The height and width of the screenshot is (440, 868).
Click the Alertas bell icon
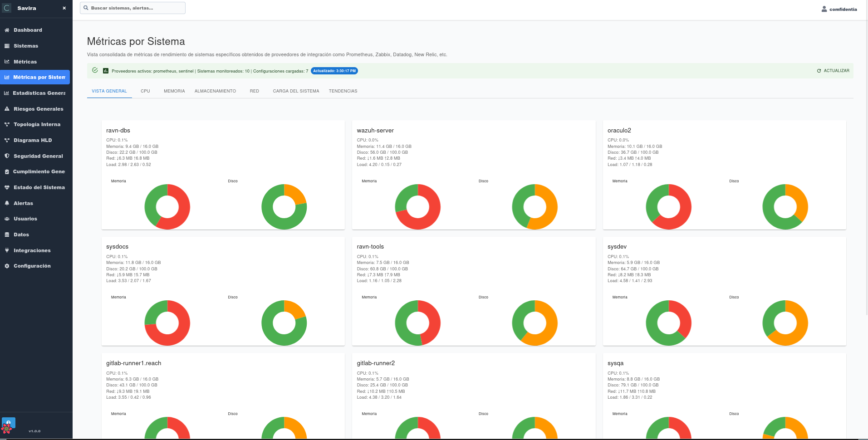7,203
